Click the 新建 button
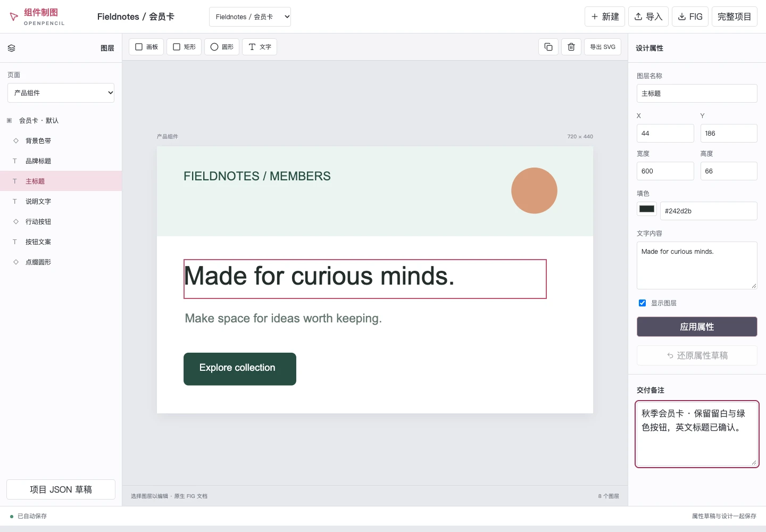Viewport: 766px width, 532px height. coord(605,16)
